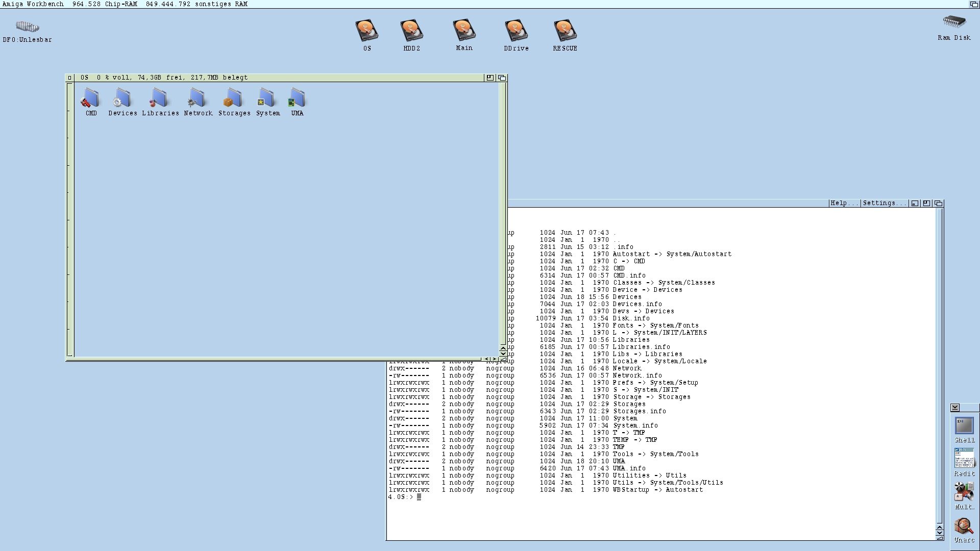Click shell window scroll-up arrow
This screenshot has height=551, width=980.
pyautogui.click(x=939, y=527)
